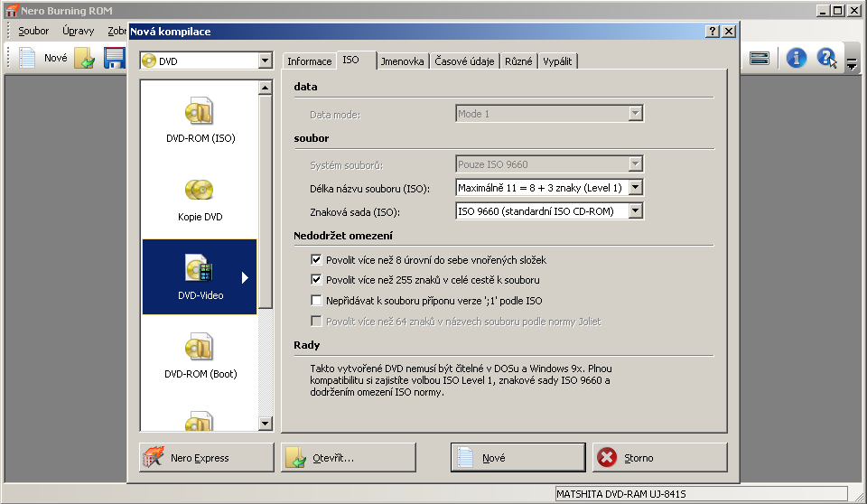Switch to the Jmenovka tab
Screen dimensions: 867x504
tap(402, 61)
